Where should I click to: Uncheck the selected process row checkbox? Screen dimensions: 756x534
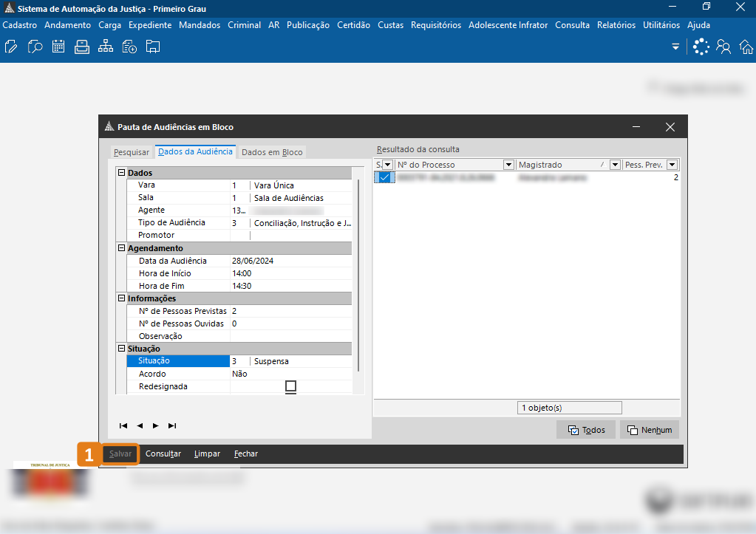click(x=384, y=177)
